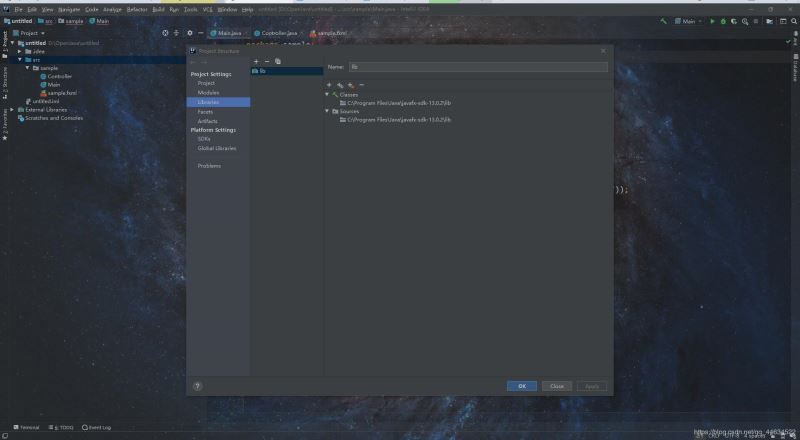Image resolution: width=800 pixels, height=440 pixels.
Task: Select javafx-sdk path under Classes
Action: [x=395, y=103]
